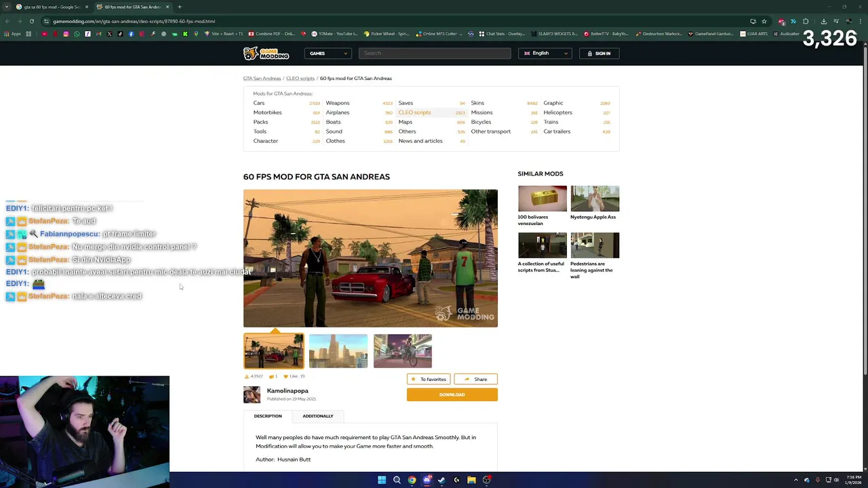The image size is (868, 488).
Task: Open File Explorer from the taskbar
Action: (x=471, y=480)
